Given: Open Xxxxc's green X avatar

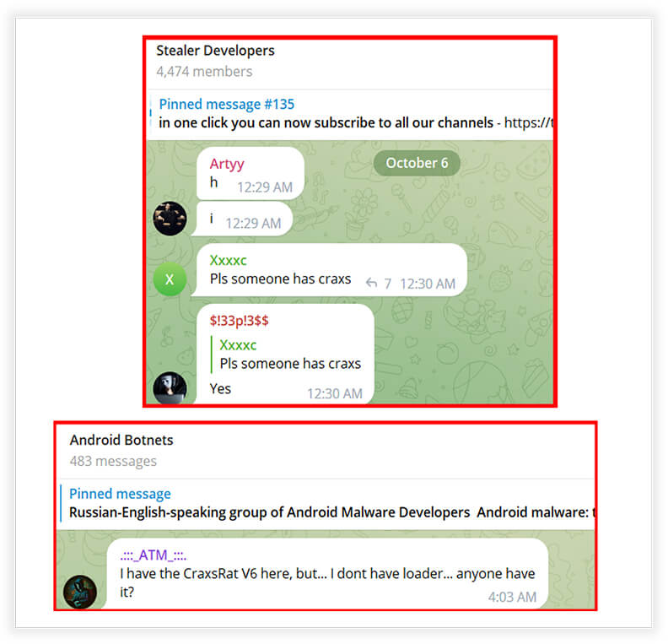Looking at the screenshot, I should pos(170,279).
